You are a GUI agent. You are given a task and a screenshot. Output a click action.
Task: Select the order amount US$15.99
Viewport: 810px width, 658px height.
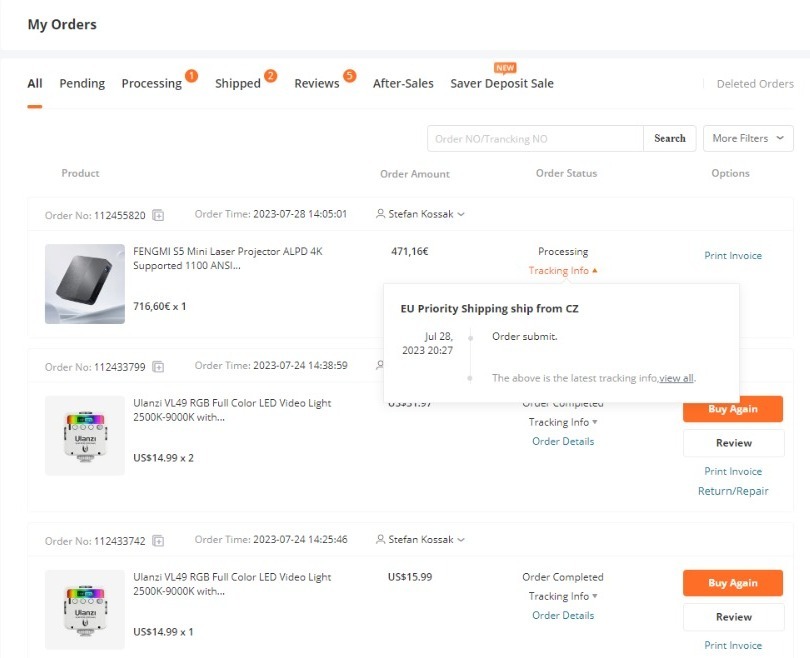[x=410, y=577]
